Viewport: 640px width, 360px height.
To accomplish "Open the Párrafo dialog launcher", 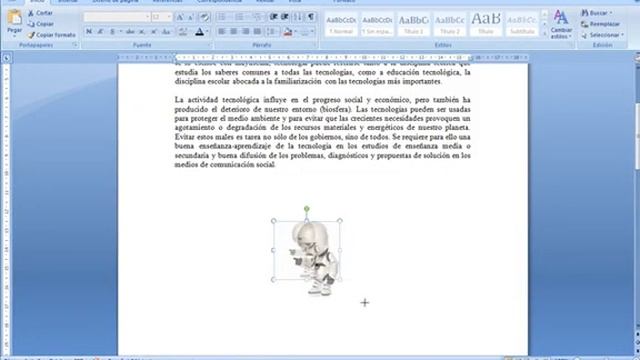I will click(314, 45).
